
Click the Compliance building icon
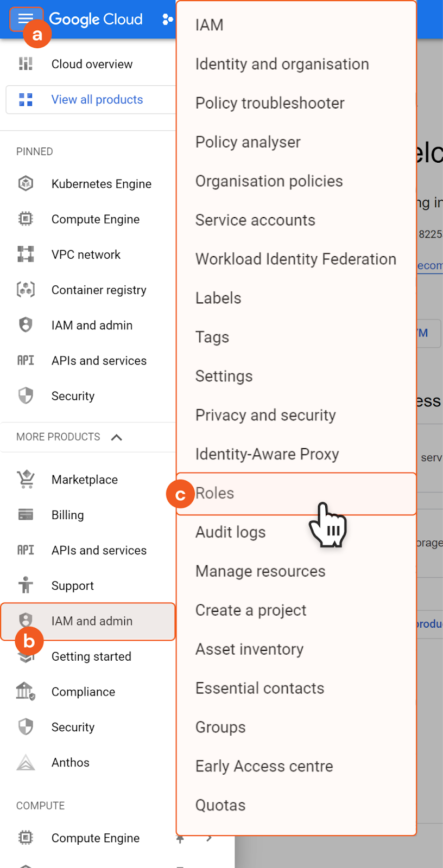26,692
